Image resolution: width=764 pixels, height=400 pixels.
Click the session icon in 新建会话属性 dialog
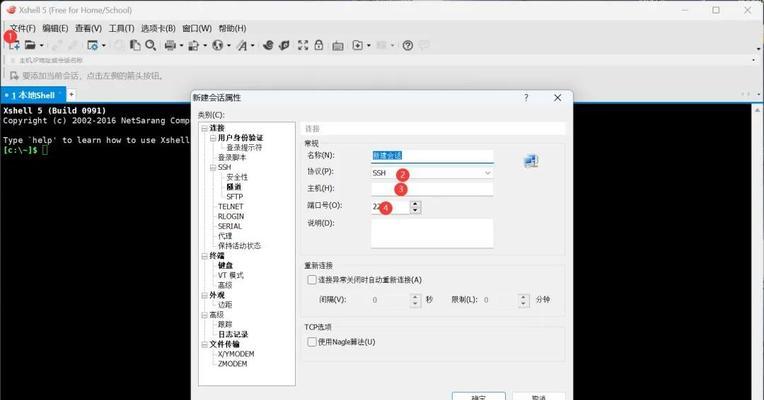click(531, 161)
